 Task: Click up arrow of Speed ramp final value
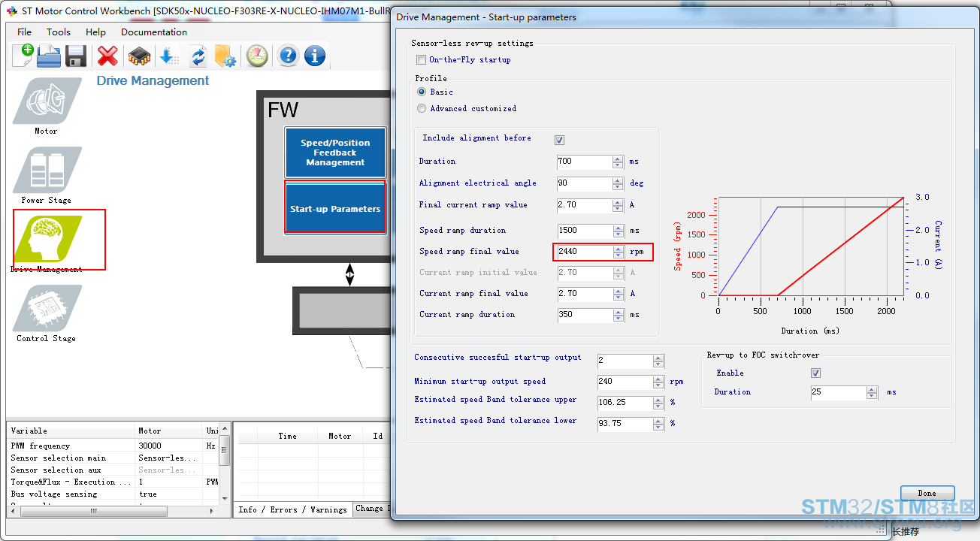[618, 249]
